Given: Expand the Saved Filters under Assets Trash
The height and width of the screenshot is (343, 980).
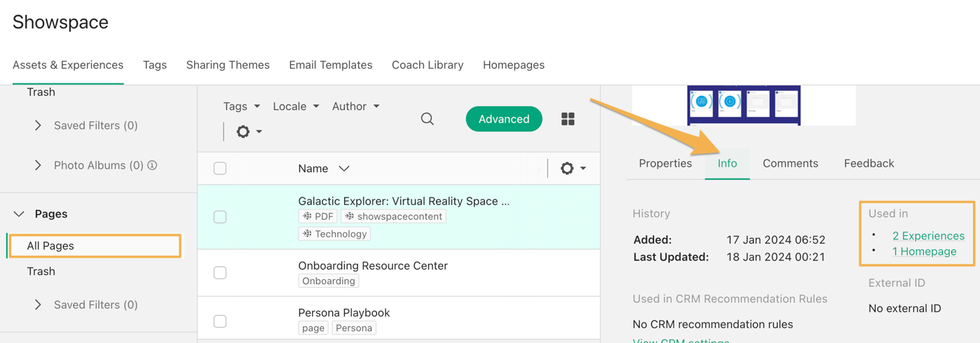Looking at the screenshot, I should [x=38, y=125].
